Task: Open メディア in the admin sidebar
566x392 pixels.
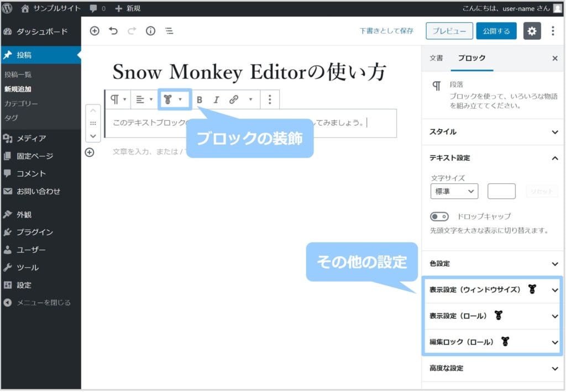Action: tap(31, 138)
